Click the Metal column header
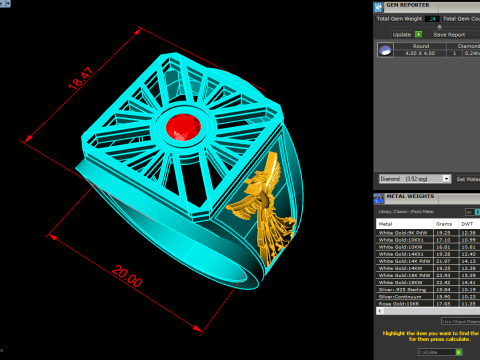The image size is (480, 360). [405, 224]
